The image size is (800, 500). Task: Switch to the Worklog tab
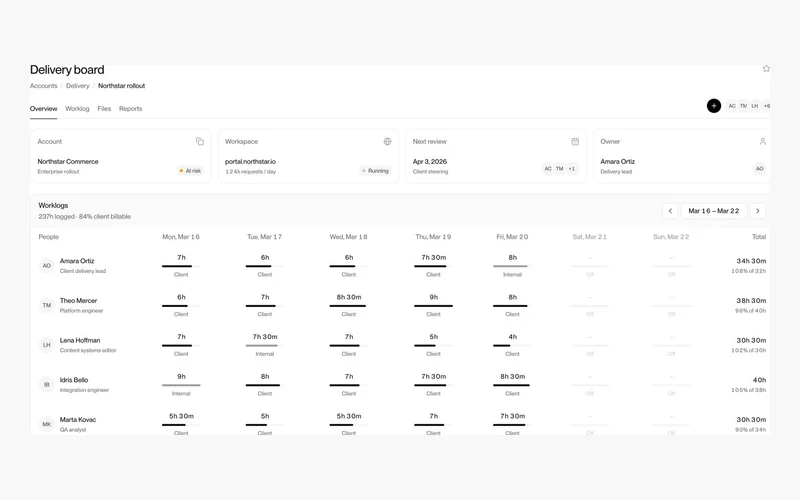coord(77,109)
